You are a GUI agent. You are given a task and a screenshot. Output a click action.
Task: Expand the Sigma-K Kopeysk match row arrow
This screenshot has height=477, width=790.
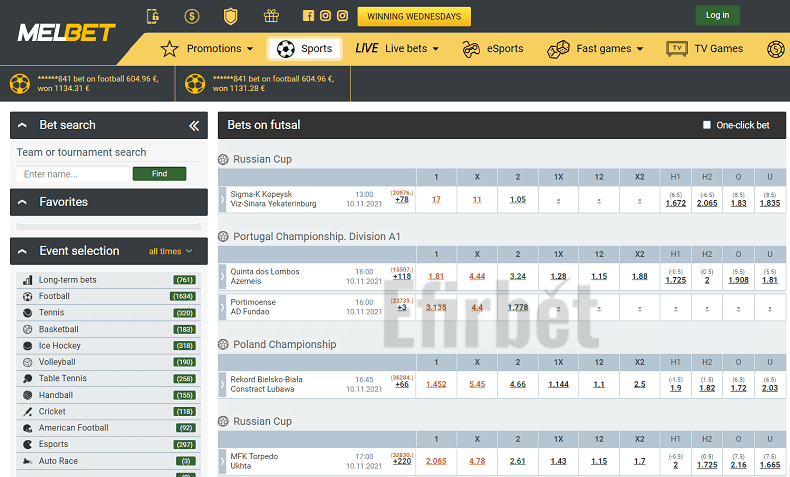(x=222, y=199)
